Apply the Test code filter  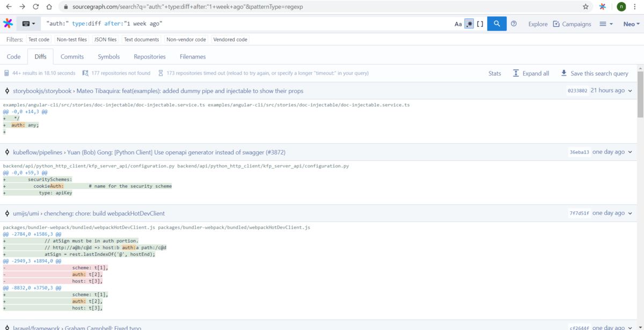(39, 40)
